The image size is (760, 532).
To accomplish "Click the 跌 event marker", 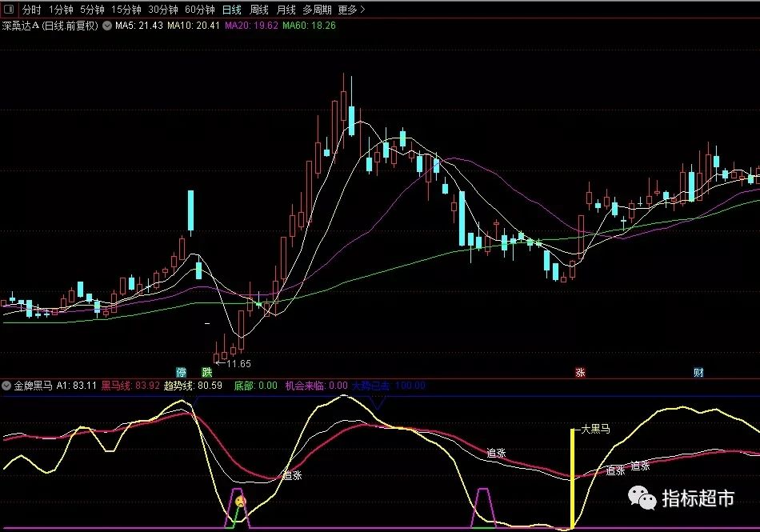I will tap(207, 372).
